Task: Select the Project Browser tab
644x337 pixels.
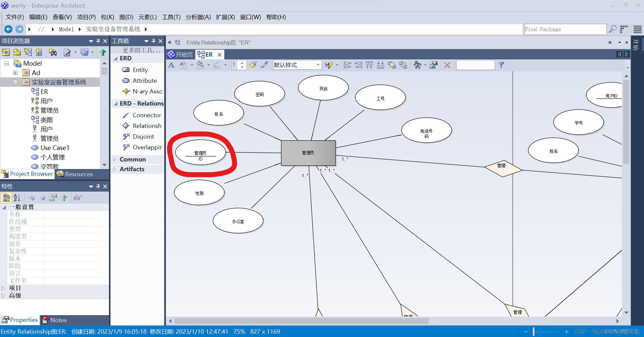Action: (x=28, y=174)
